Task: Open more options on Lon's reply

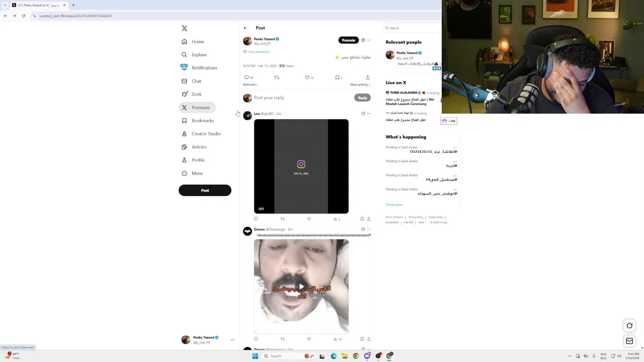Action: point(369,114)
